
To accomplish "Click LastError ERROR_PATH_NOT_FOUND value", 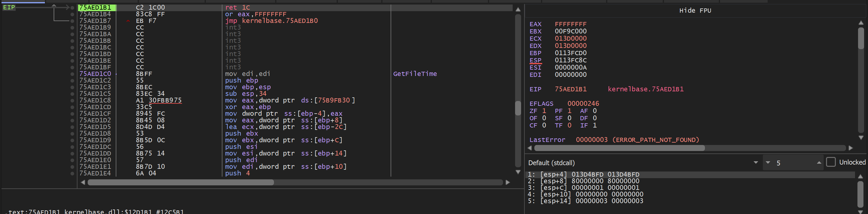I will pos(637,140).
